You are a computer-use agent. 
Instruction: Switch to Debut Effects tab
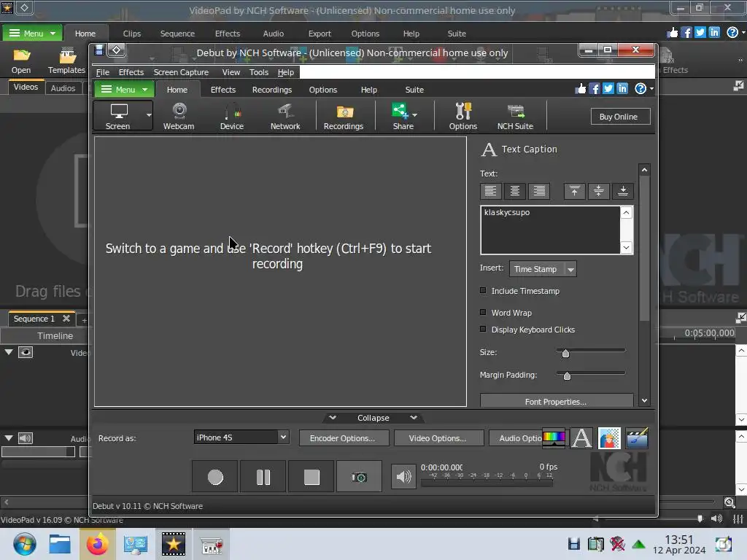(223, 90)
